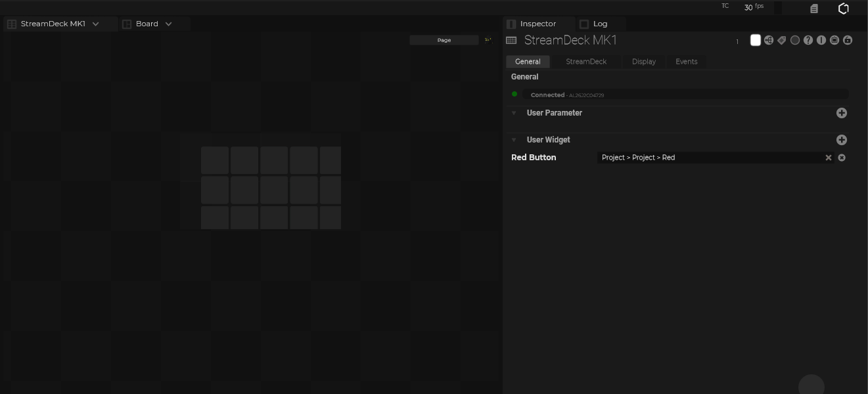Click the Page button above the board
This screenshot has width=868, height=394.
click(x=444, y=40)
